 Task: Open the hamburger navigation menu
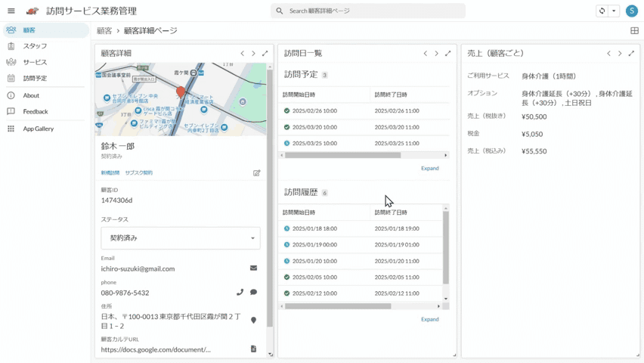pyautogui.click(x=11, y=11)
